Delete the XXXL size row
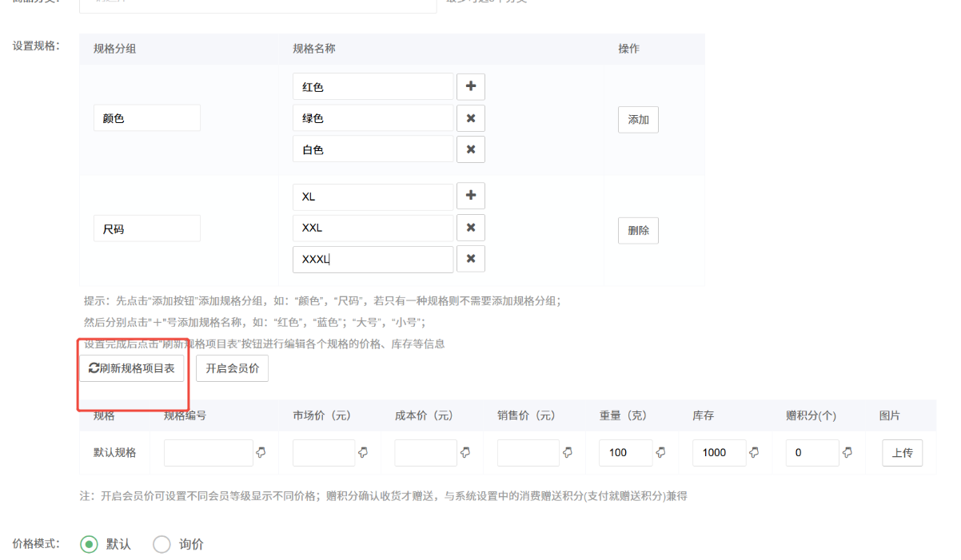This screenshot has width=961, height=560. pyautogui.click(x=470, y=259)
